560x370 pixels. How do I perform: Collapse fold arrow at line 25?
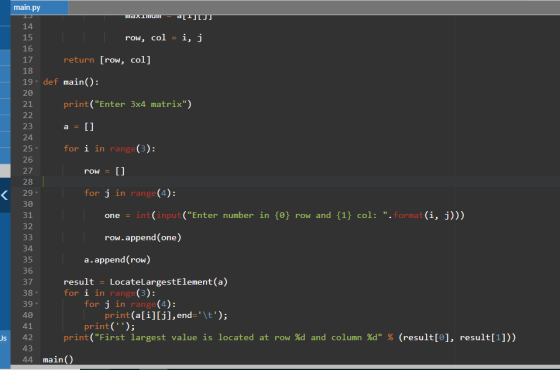click(x=36, y=148)
